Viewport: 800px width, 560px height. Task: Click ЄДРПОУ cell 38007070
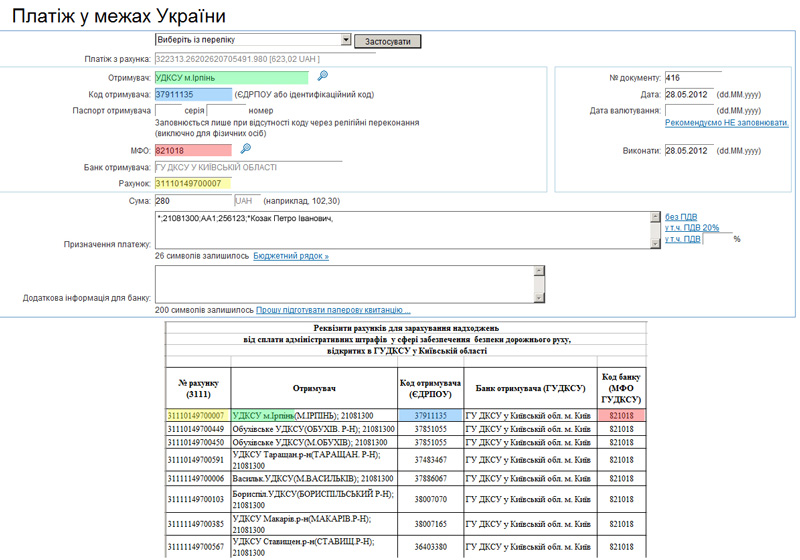point(431,499)
